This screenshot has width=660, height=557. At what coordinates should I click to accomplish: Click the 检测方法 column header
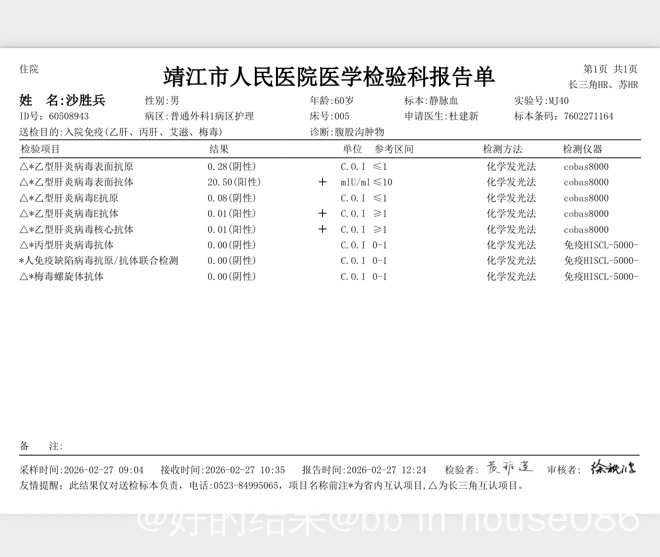click(502, 149)
